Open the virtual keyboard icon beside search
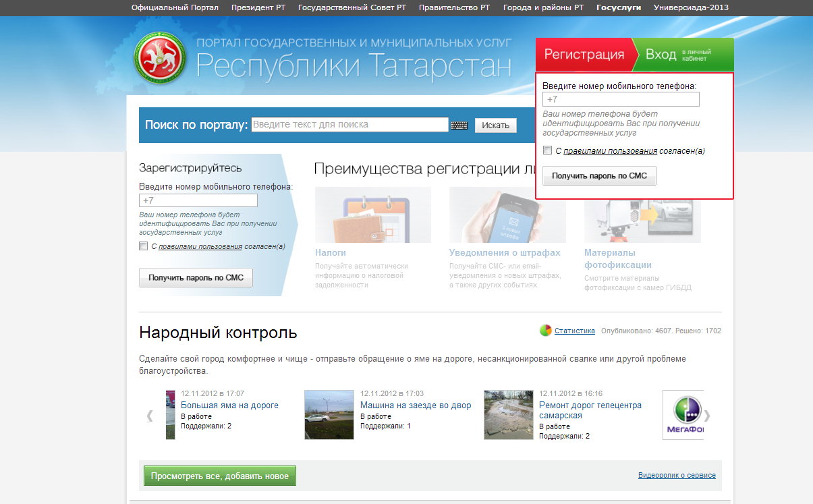Screen dimensions: 813x504 click(459, 125)
